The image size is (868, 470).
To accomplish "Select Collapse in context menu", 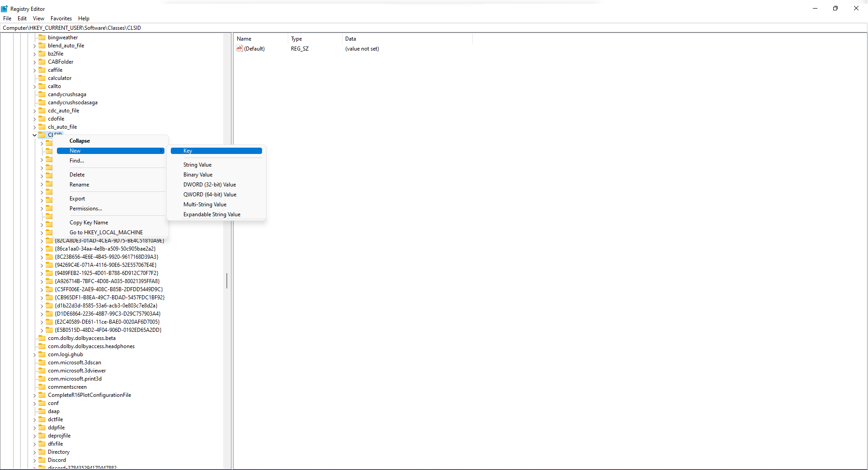I will (111, 141).
